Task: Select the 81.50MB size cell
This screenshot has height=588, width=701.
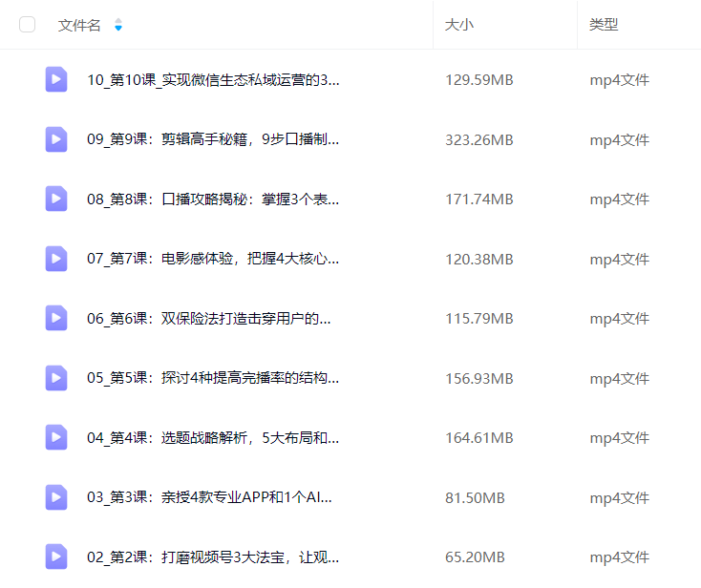Action: click(x=475, y=497)
